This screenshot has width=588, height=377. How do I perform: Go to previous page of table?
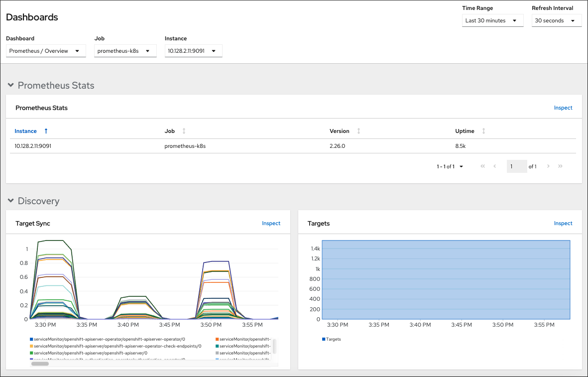pyautogui.click(x=494, y=166)
